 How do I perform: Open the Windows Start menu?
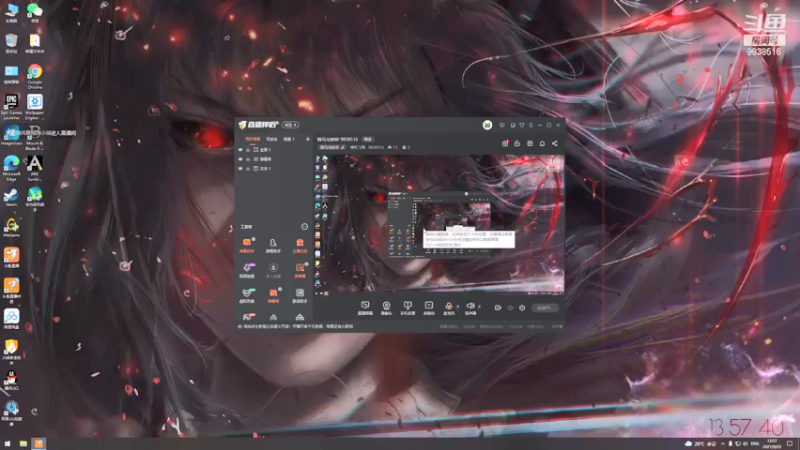coord(7,444)
